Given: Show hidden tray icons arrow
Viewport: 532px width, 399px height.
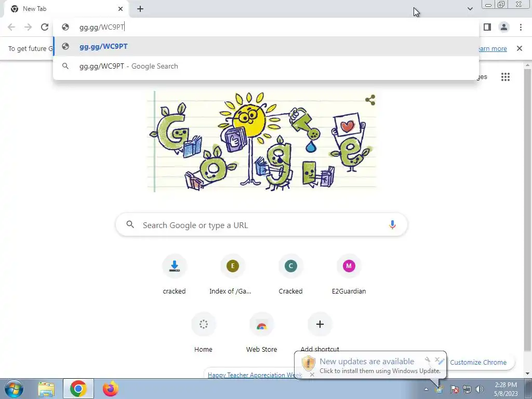Looking at the screenshot, I should click(x=426, y=389).
